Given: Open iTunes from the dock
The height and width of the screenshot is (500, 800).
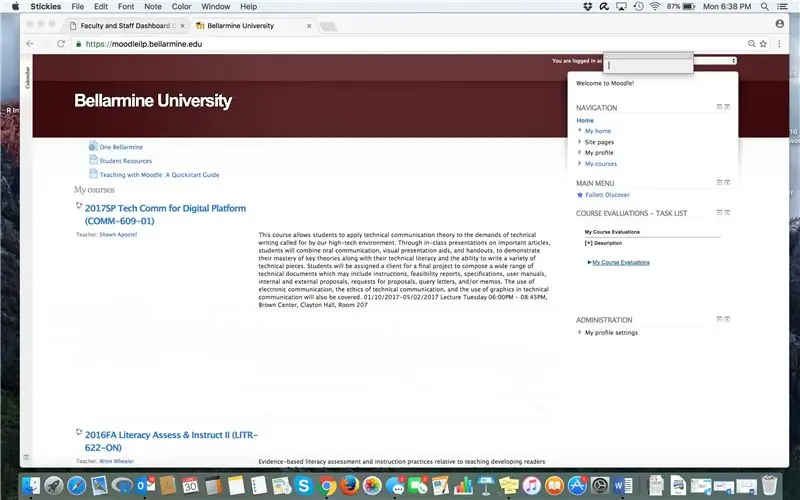Looking at the screenshot, I should tap(531, 485).
